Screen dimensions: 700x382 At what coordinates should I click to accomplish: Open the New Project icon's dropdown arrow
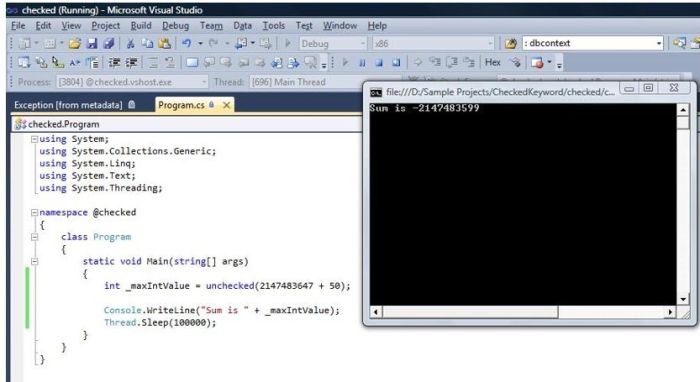[x=37, y=43]
